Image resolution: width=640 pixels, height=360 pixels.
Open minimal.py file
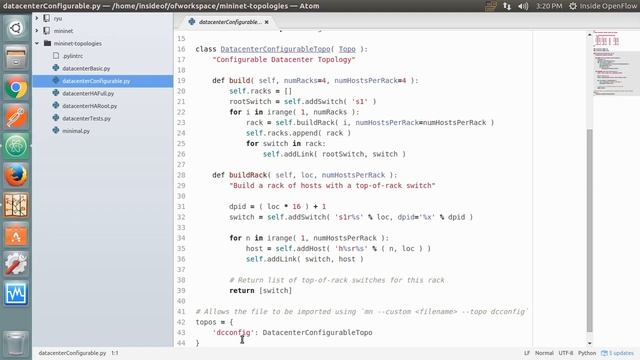(x=76, y=131)
